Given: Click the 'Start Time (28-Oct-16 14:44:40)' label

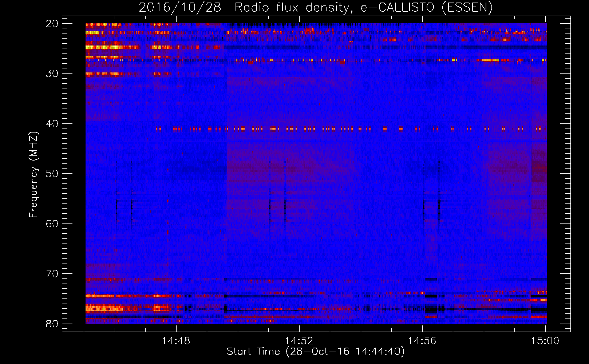Looking at the screenshot, I should [316, 352].
